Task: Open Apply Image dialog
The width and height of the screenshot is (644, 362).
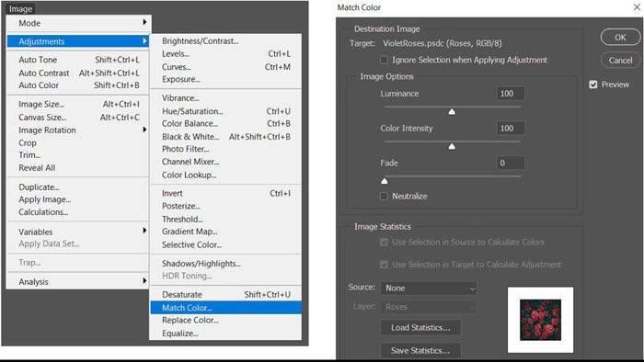Action: (x=78, y=199)
